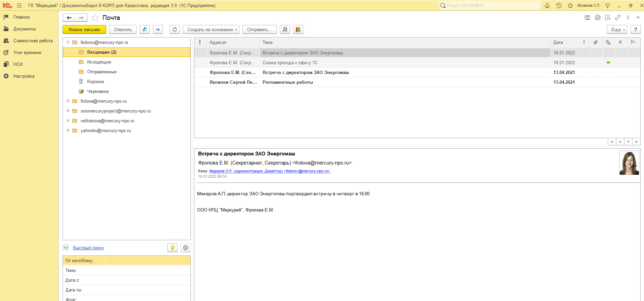Click the blue forward arrow icon
The width and height of the screenshot is (644, 301).
158,29
